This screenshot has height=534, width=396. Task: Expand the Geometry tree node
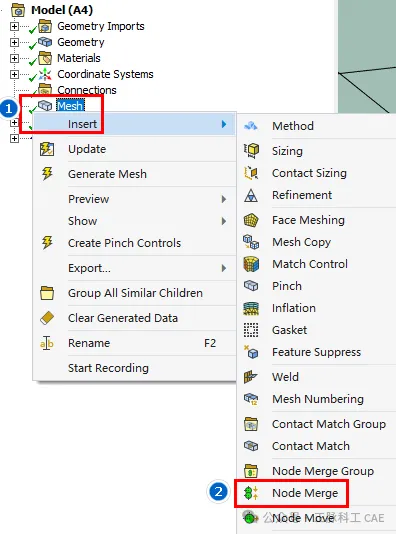(x=14, y=42)
